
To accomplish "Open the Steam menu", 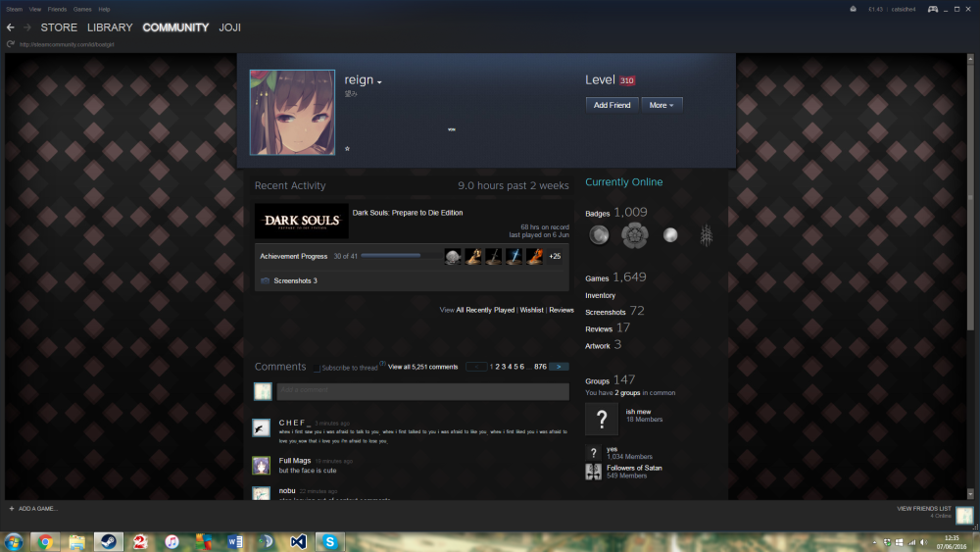I will [x=14, y=10].
